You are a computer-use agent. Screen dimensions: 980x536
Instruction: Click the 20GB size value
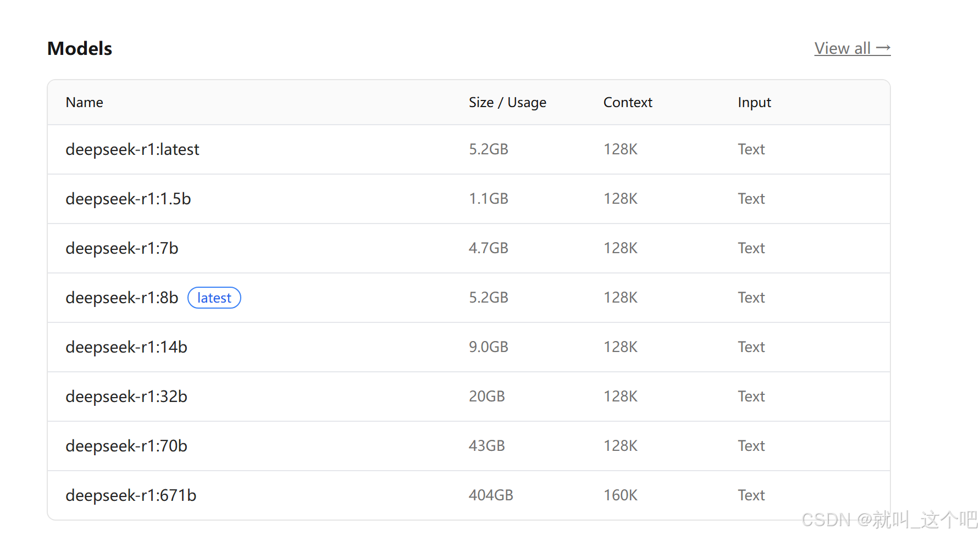tap(487, 397)
